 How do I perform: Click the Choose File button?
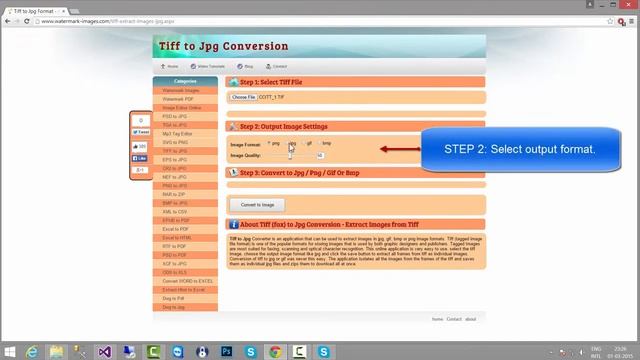243,97
